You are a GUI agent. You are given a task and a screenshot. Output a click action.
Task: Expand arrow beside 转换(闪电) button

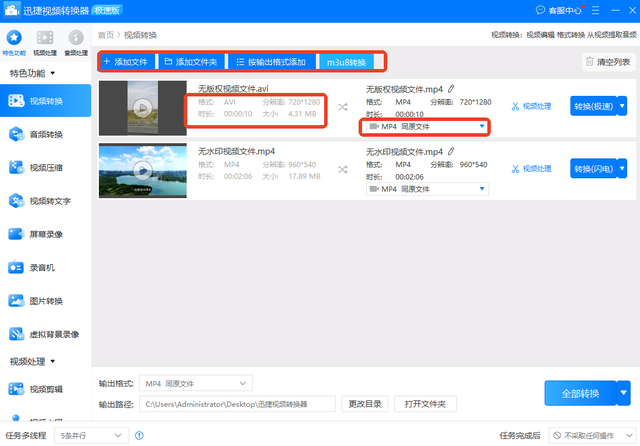pos(622,169)
